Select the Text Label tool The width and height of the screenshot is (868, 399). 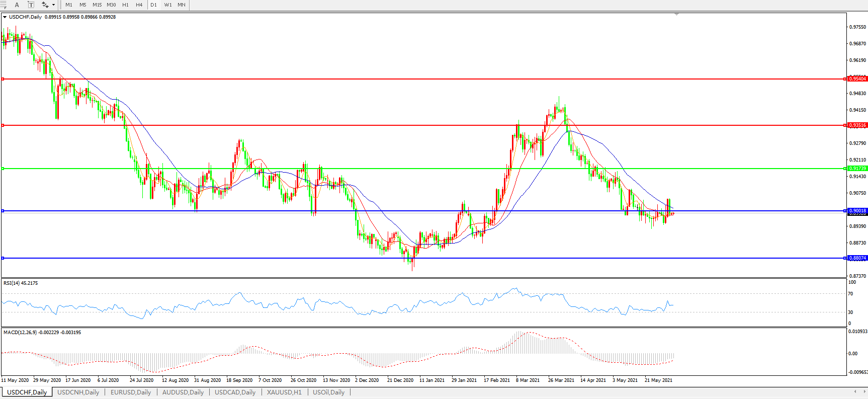click(x=31, y=5)
